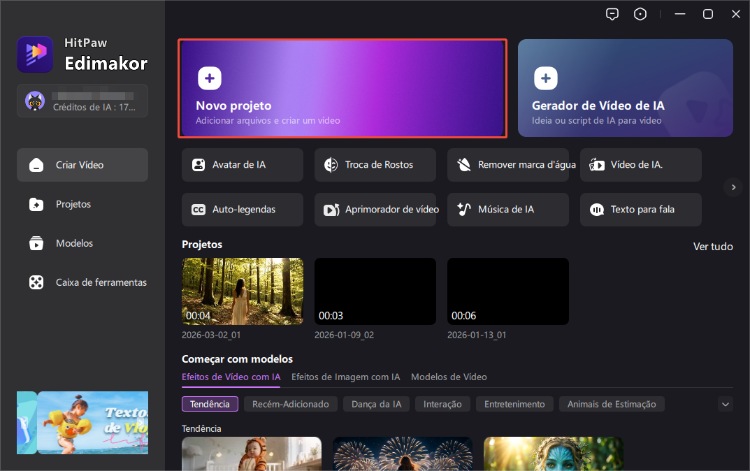Click the Remover marca d'água icon

pyautogui.click(x=463, y=165)
